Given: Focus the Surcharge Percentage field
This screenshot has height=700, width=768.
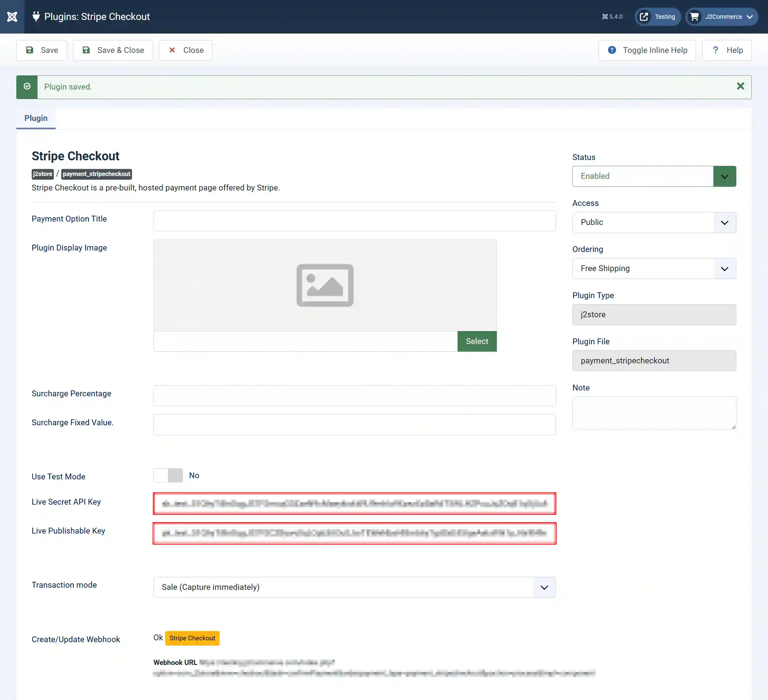Looking at the screenshot, I should [354, 396].
